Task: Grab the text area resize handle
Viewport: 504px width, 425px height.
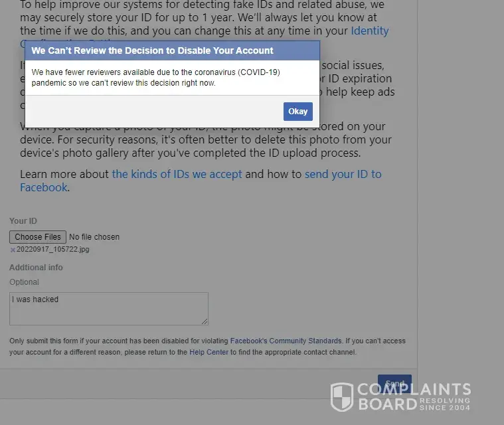Action: coord(205,321)
